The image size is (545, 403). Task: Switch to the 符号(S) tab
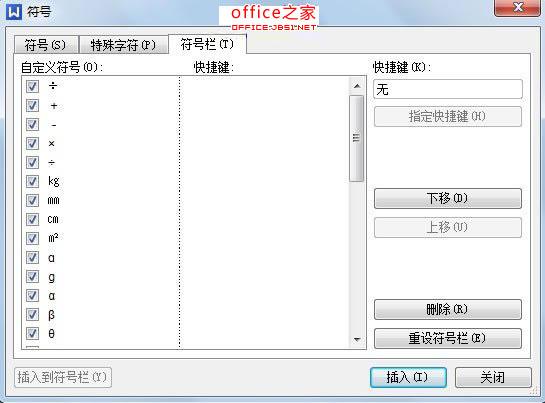tap(46, 45)
